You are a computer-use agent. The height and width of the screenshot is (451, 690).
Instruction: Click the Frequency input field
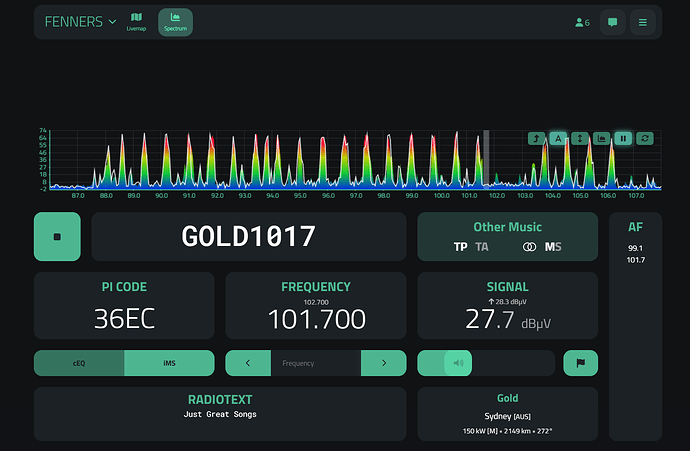coord(315,363)
